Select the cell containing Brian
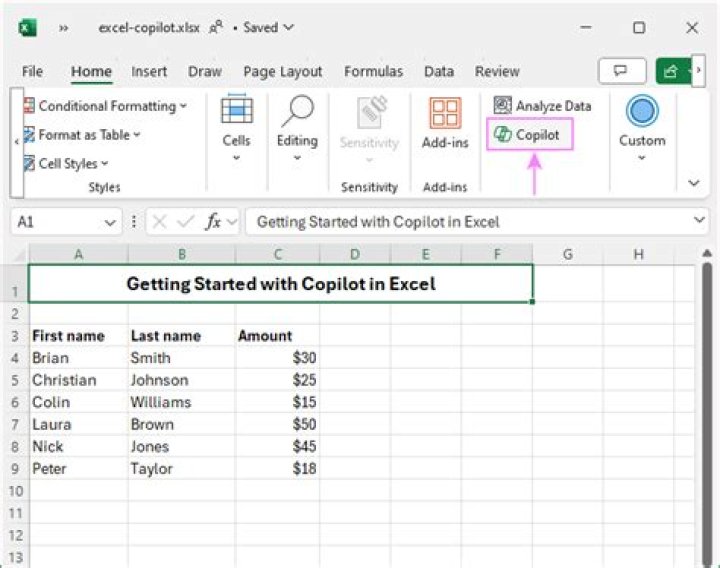This screenshot has width=720, height=568. (x=79, y=358)
